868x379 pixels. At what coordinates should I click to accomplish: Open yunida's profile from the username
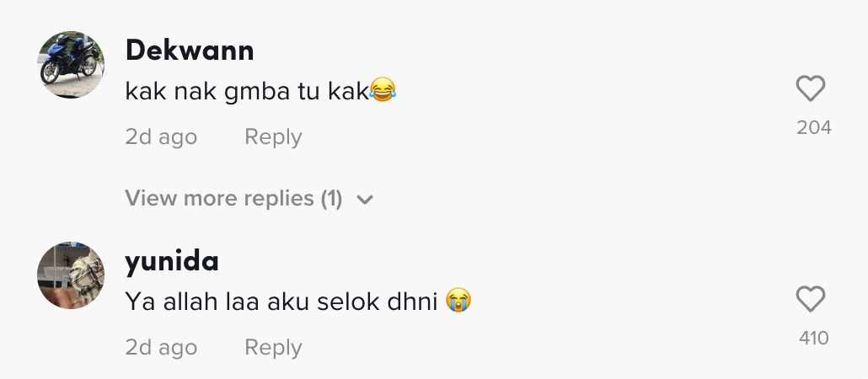point(172,262)
